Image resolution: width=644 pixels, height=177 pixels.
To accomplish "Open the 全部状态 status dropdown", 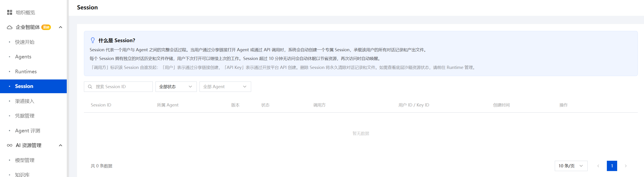I will click(176, 87).
